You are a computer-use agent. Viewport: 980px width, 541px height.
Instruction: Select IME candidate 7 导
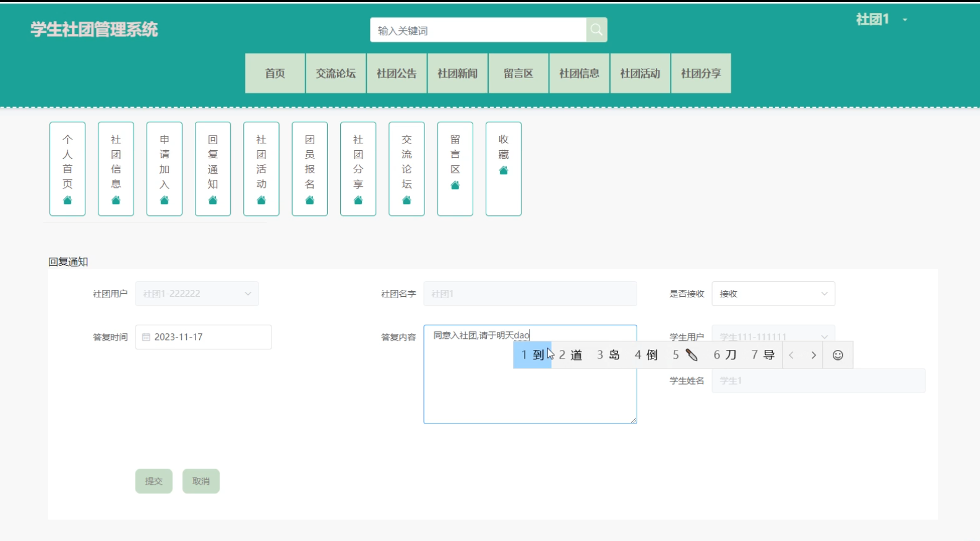point(763,355)
